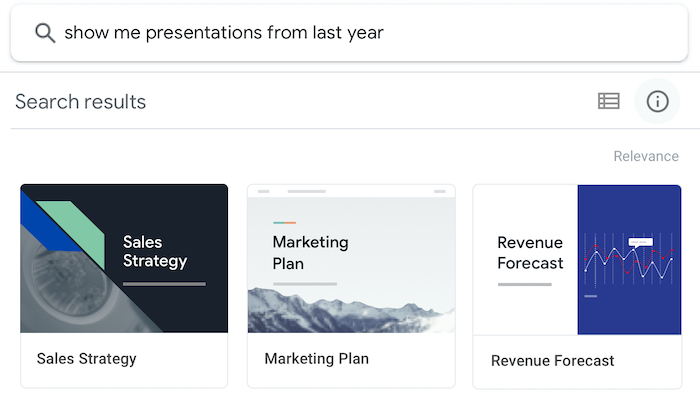The height and width of the screenshot is (404, 700).
Task: Click the search query text field
Action: click(300, 33)
